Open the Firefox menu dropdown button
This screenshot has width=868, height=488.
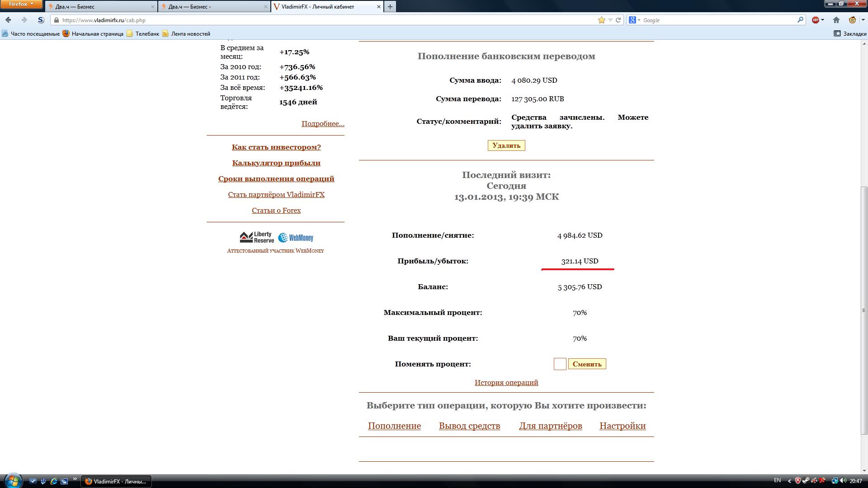pos(21,4)
